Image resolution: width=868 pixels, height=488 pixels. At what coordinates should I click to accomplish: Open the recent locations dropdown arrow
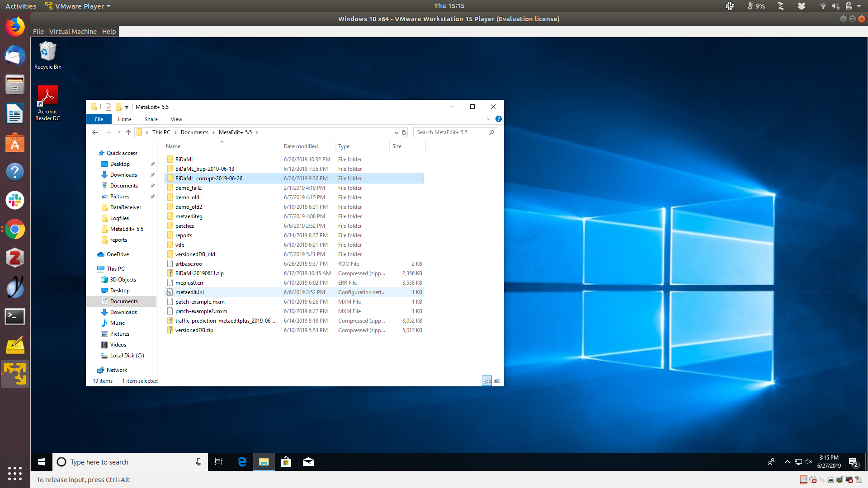click(x=119, y=132)
